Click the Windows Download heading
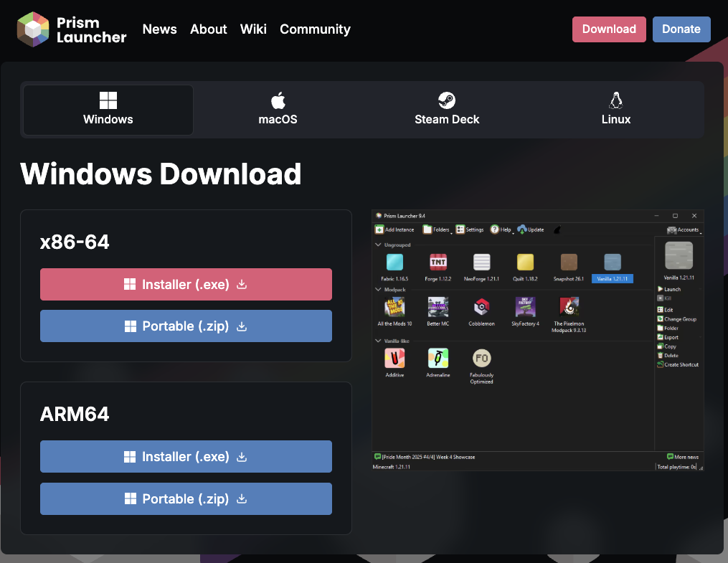 pyautogui.click(x=161, y=174)
